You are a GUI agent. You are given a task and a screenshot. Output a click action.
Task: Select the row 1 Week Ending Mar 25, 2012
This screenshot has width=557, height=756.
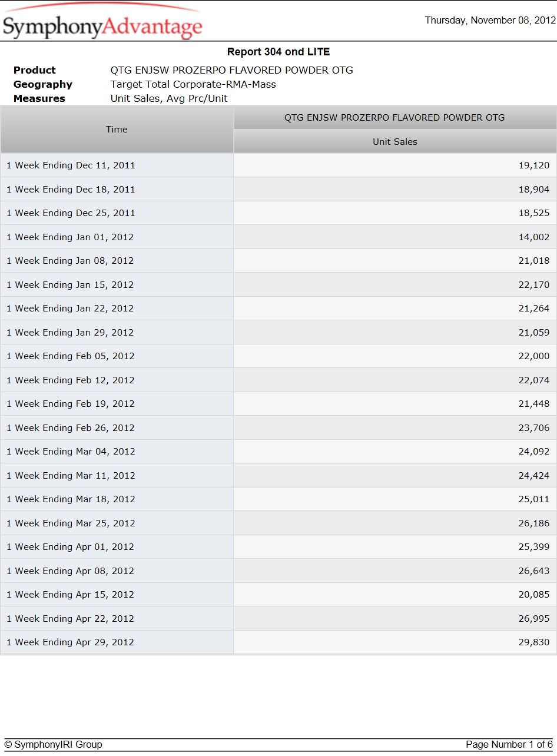(278, 523)
